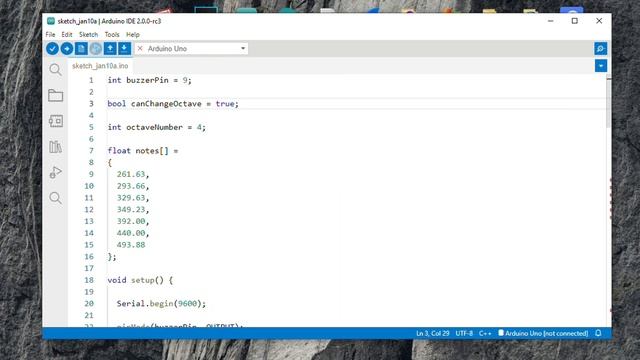Click the value 392.00 in the array
Screen dimensions: 640x360
coord(131,221)
